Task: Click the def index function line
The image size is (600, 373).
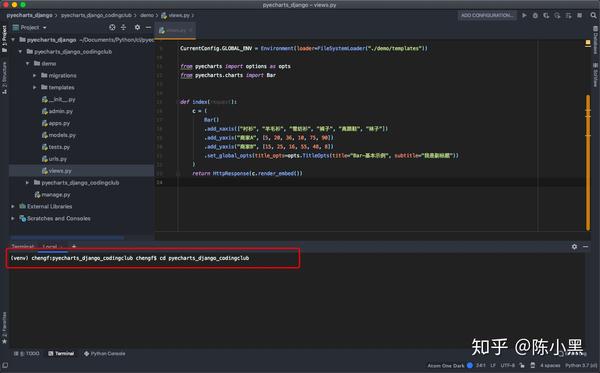Action: pyautogui.click(x=208, y=102)
